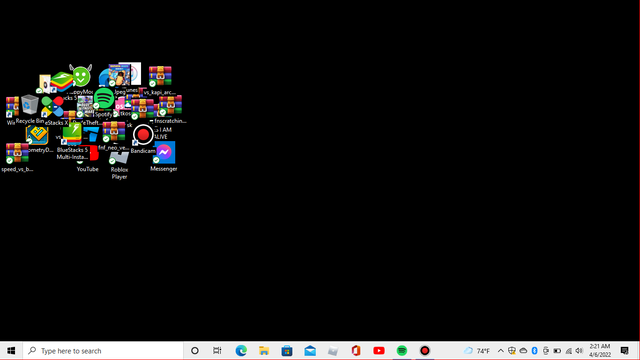Open Microsoft Store from the taskbar
Image resolution: width=640 pixels, height=360 pixels.
pos(287,351)
